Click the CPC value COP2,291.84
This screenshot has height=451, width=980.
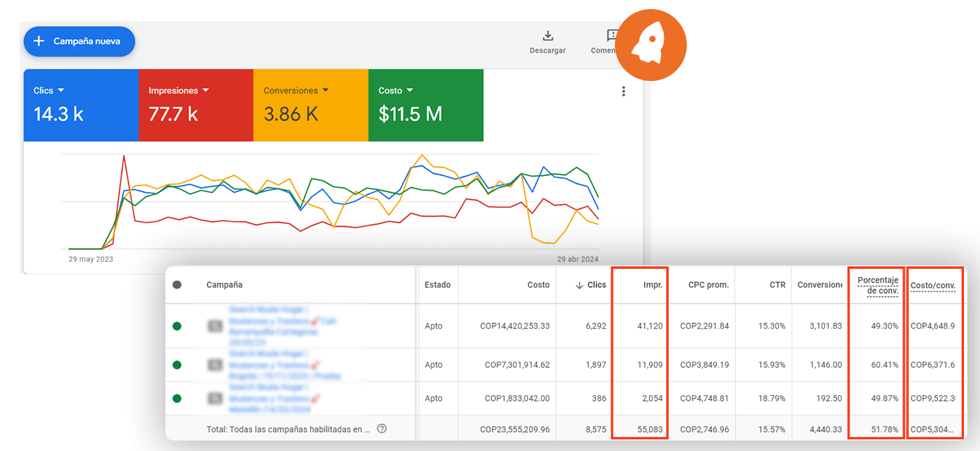tap(704, 326)
